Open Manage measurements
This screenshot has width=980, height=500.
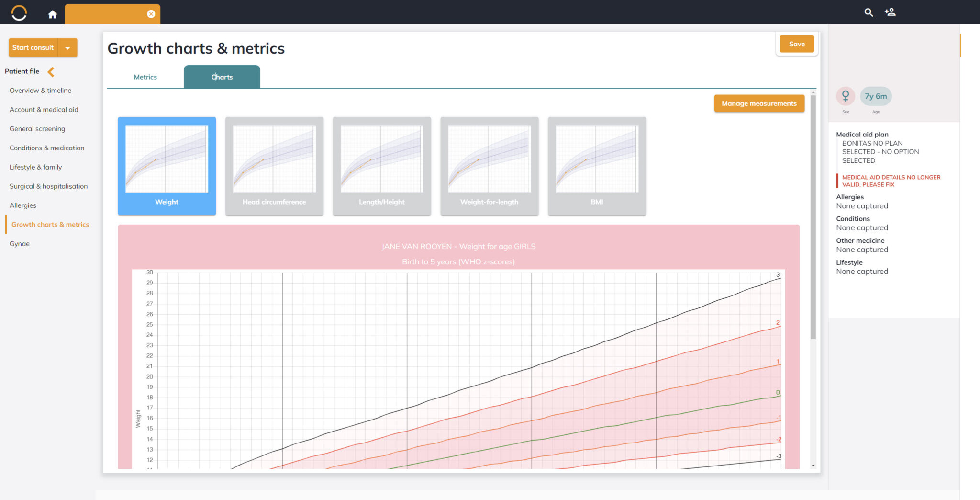[759, 103]
